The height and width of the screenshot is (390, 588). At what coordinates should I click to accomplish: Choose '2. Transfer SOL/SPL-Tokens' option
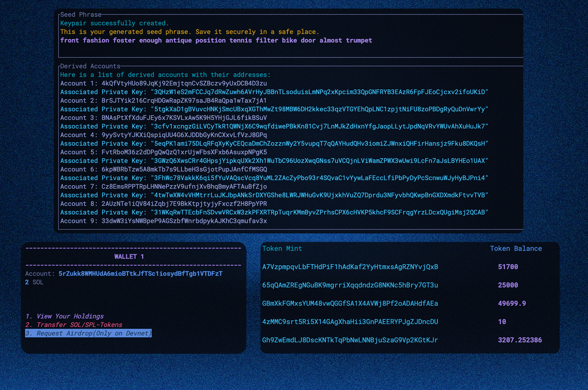74,325
